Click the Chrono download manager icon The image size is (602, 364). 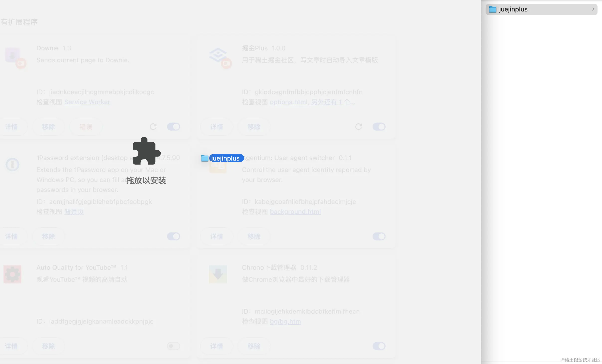(218, 274)
